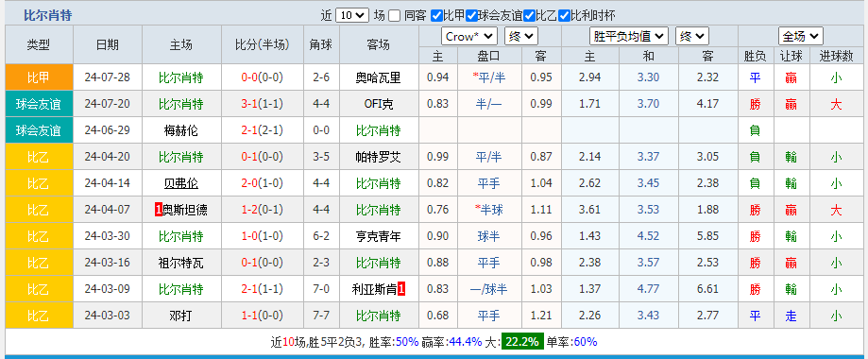Open the 胜平负均值 odds dropdown

[629, 37]
